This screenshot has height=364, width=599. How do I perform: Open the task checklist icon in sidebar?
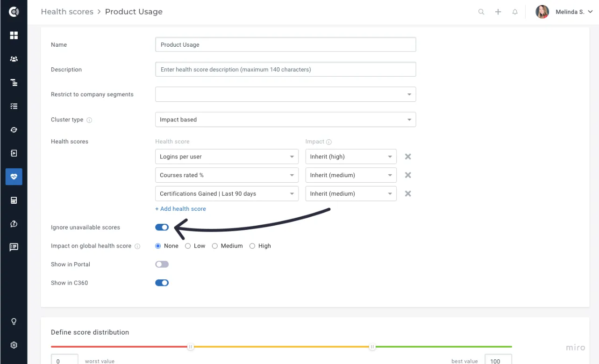click(x=14, y=106)
